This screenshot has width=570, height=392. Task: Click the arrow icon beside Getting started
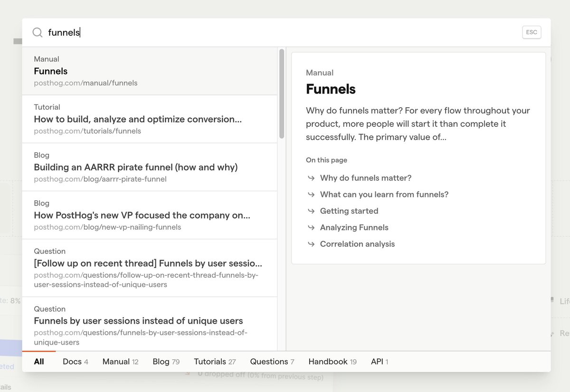click(311, 211)
